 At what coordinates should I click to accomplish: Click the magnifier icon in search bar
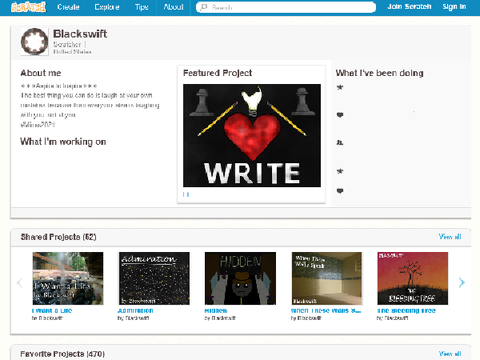[x=204, y=7]
